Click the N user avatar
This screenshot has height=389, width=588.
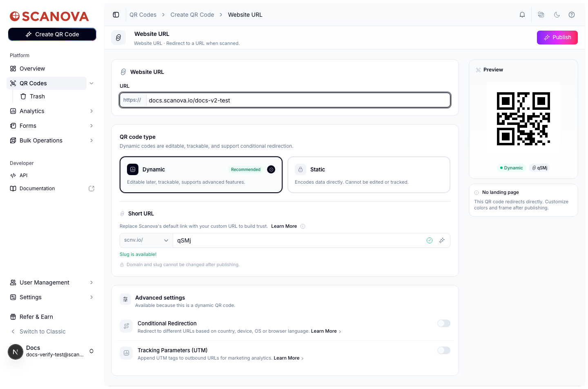point(16,351)
